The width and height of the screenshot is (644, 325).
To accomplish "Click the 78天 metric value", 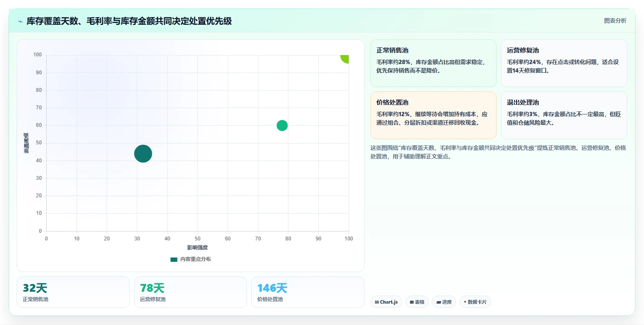I will tap(152, 288).
